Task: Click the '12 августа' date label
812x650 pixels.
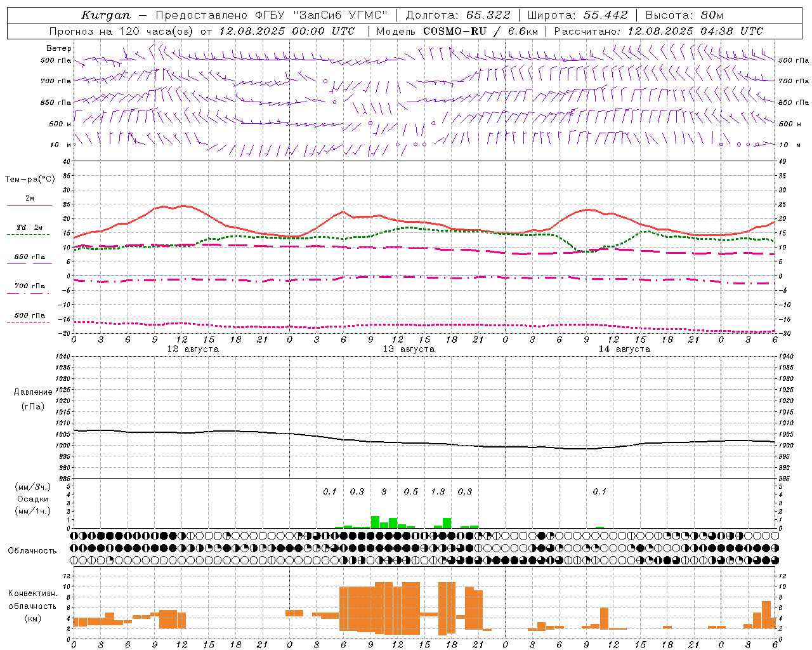Action: pos(193,349)
